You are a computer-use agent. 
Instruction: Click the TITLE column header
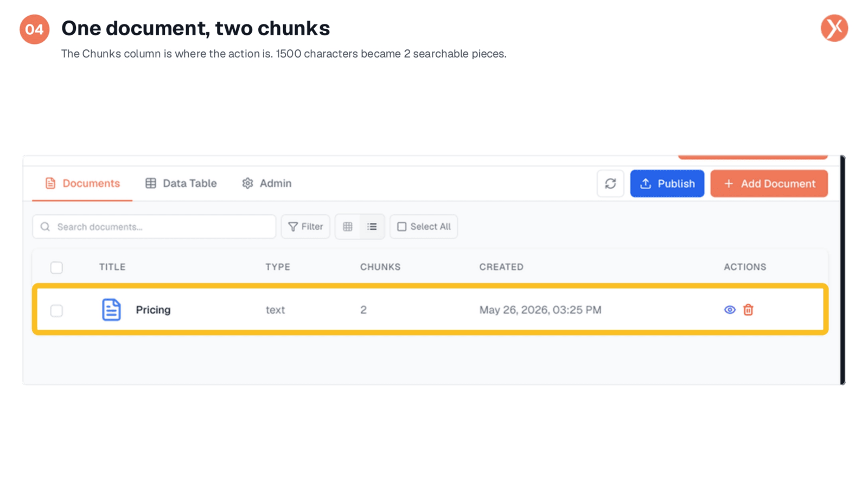click(112, 267)
